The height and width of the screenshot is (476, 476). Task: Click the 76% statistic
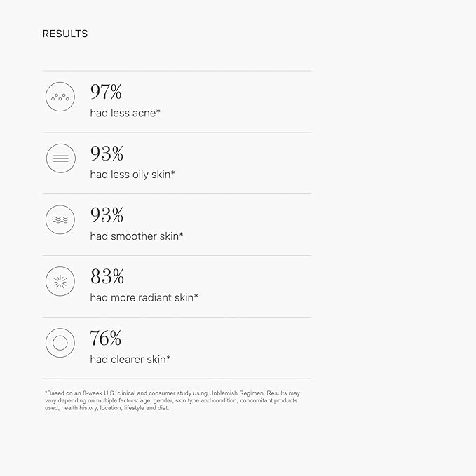(x=106, y=339)
